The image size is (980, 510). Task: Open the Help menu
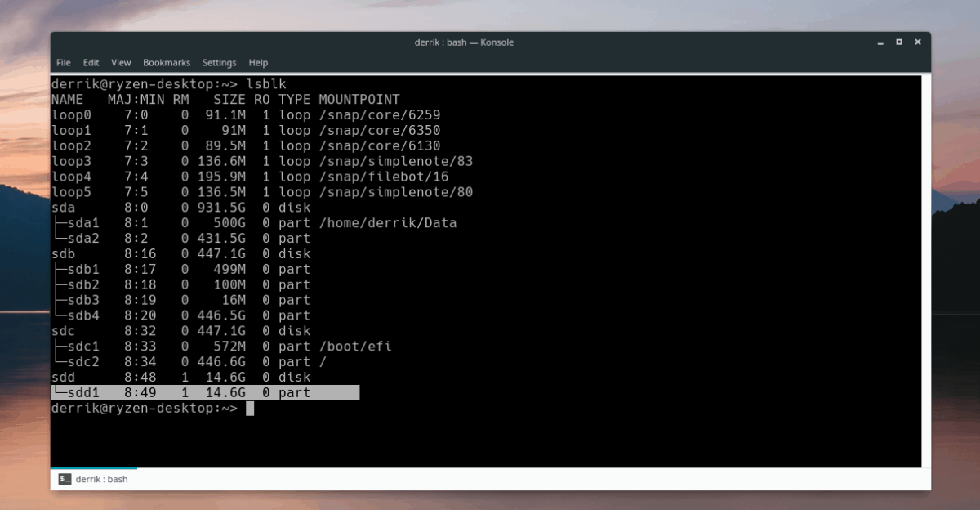click(258, 62)
